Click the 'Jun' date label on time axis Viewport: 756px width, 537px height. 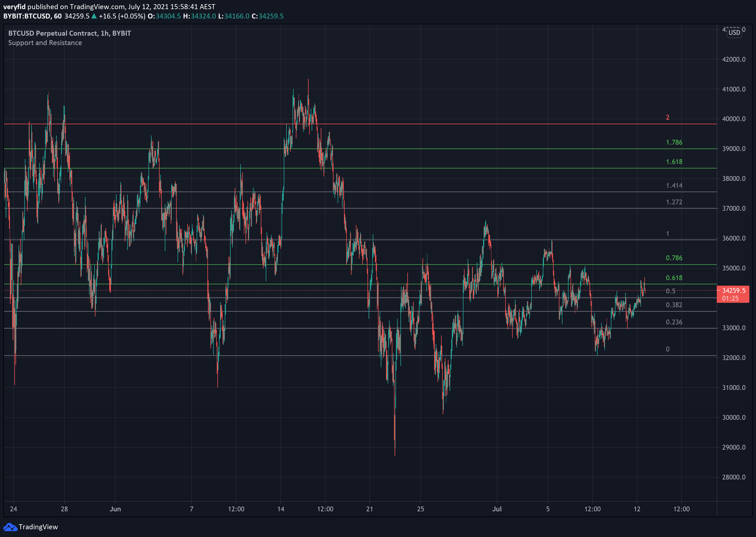[115, 509]
